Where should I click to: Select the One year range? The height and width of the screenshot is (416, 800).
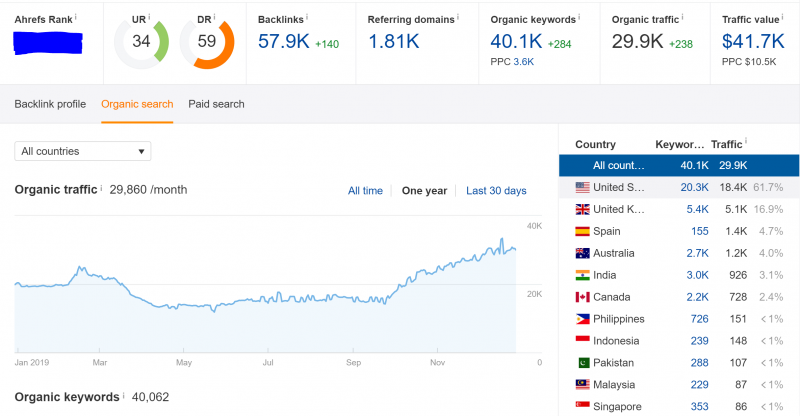(x=424, y=191)
